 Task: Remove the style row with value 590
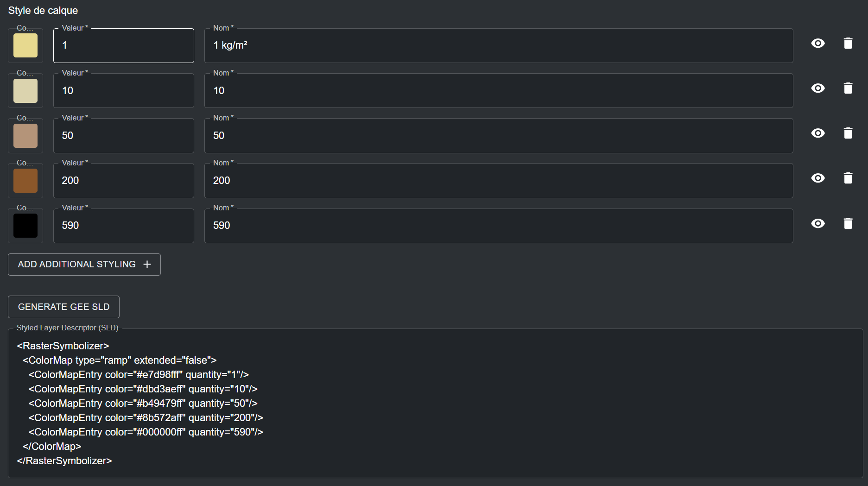click(848, 224)
